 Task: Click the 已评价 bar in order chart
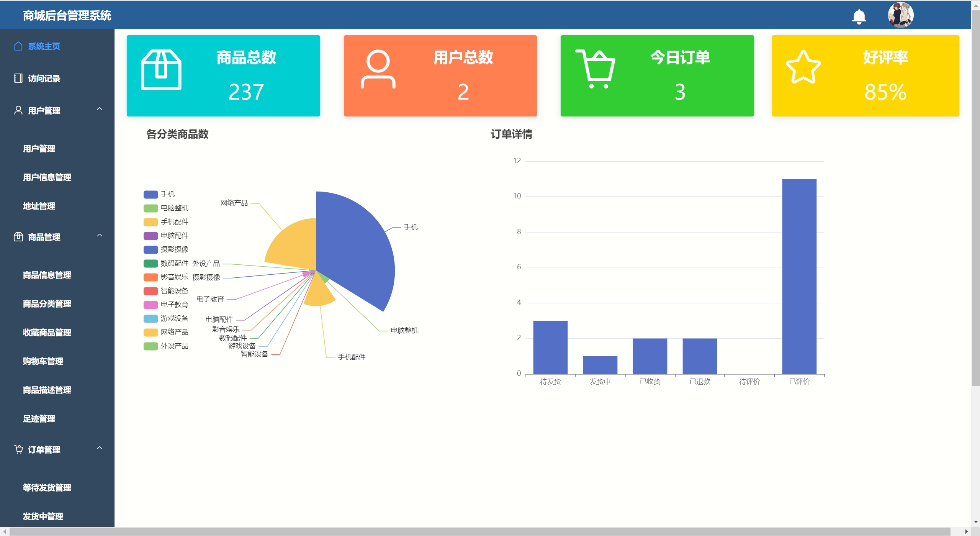tap(799, 276)
